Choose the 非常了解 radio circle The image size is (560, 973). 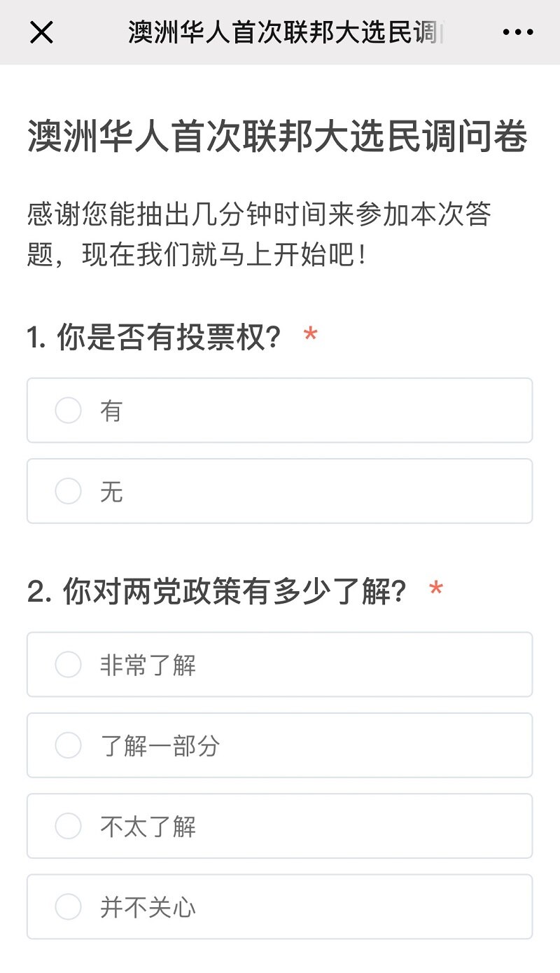[69, 665]
